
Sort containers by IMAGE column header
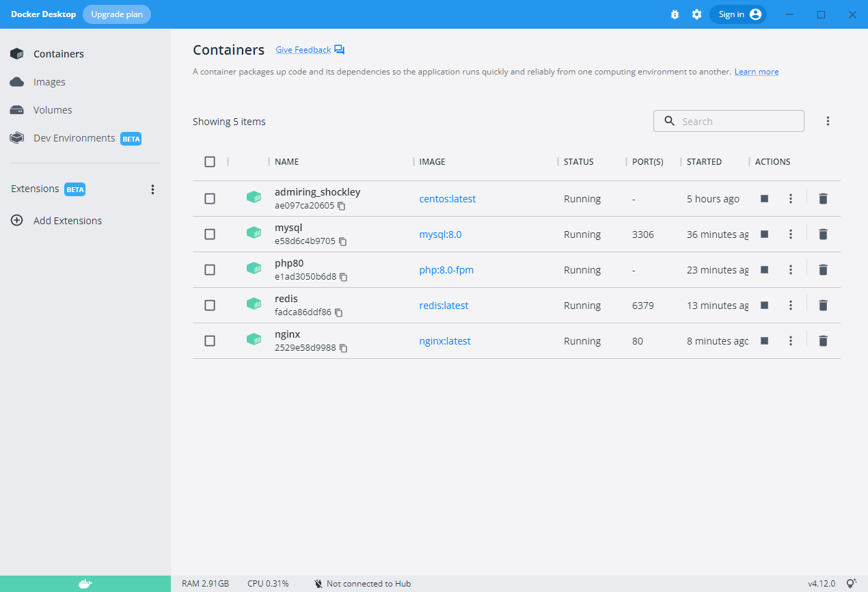[433, 162]
